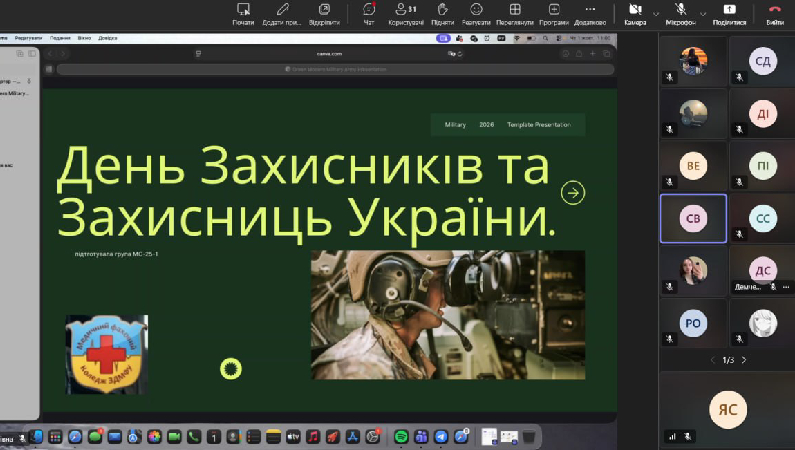
Task: Click the Spotify icon in the Dock
Action: point(401,436)
